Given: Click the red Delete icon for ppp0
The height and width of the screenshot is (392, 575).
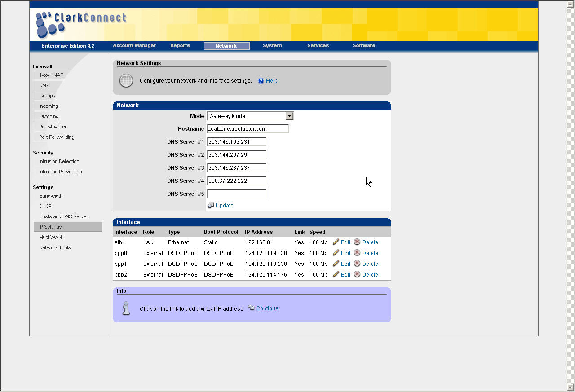Looking at the screenshot, I should click(357, 253).
